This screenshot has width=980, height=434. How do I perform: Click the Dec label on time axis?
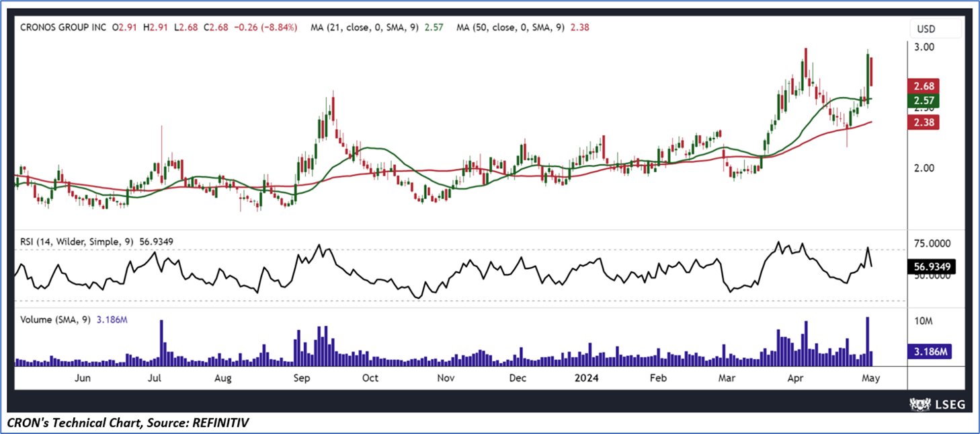tap(517, 378)
